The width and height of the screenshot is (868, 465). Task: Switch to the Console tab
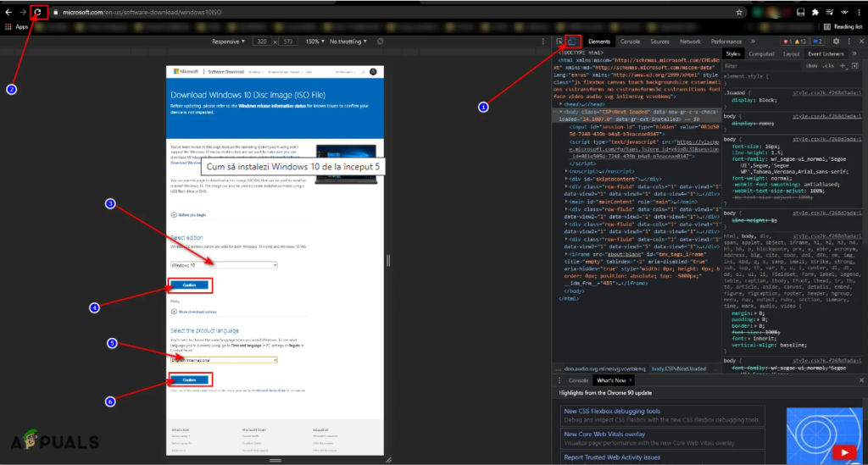tap(630, 41)
